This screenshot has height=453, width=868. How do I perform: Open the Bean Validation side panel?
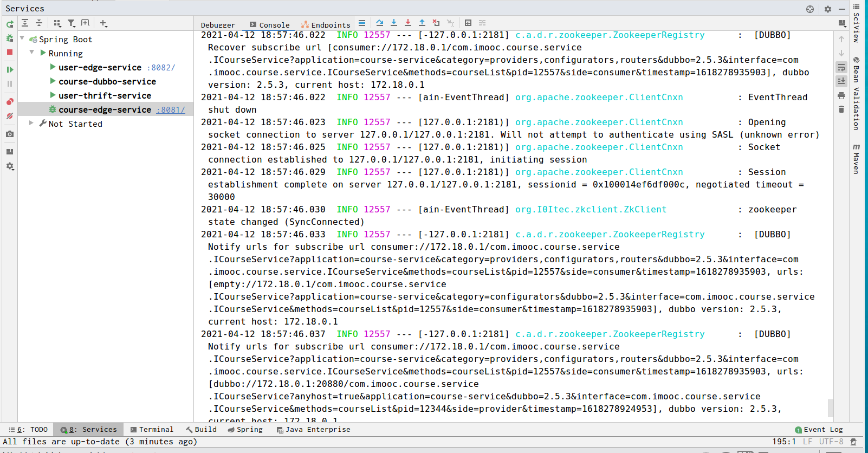[856, 93]
